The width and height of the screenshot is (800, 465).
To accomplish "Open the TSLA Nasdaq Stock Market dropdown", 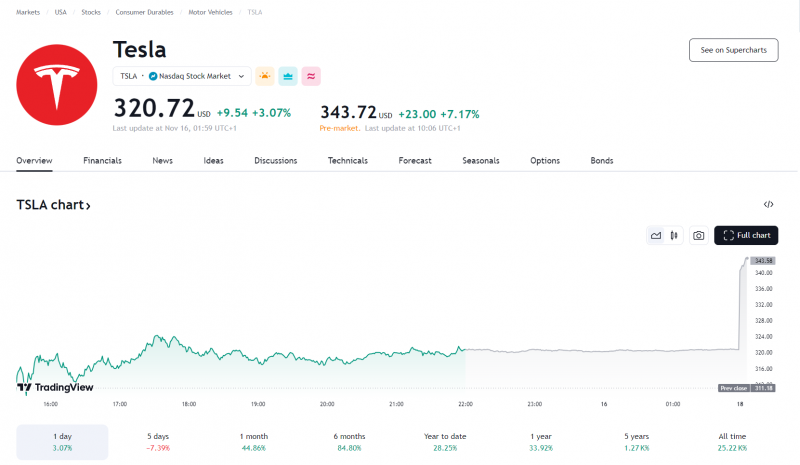I will pos(182,76).
